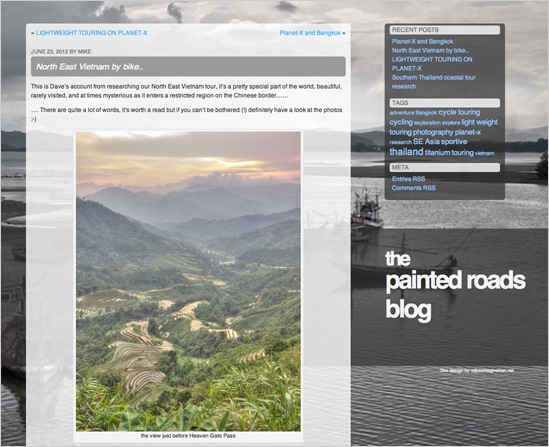
Task: Click the North East Vietnam by bike title
Action: coord(90,67)
